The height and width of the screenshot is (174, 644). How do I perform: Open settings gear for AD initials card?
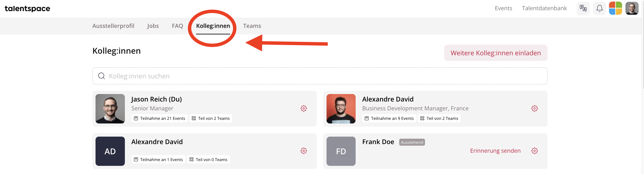tap(303, 151)
